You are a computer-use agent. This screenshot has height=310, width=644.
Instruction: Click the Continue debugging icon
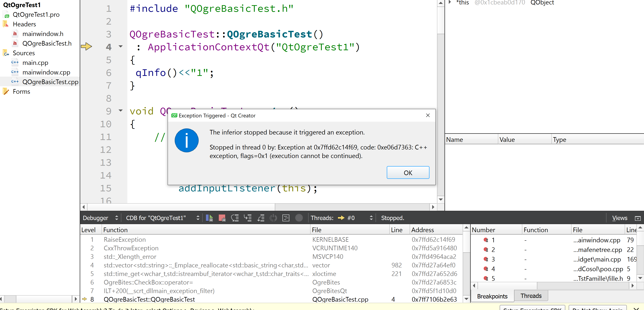(x=209, y=218)
